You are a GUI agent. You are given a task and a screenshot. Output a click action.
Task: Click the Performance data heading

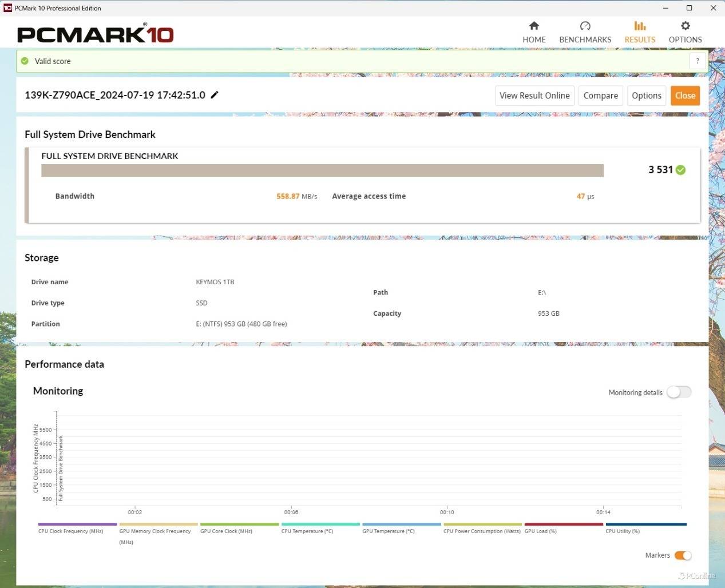[x=64, y=364]
